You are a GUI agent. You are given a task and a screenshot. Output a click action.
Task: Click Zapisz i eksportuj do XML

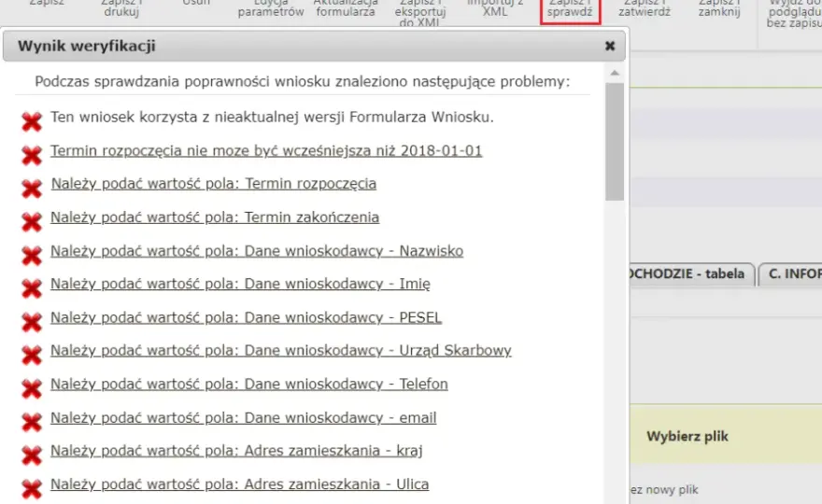(420, 12)
